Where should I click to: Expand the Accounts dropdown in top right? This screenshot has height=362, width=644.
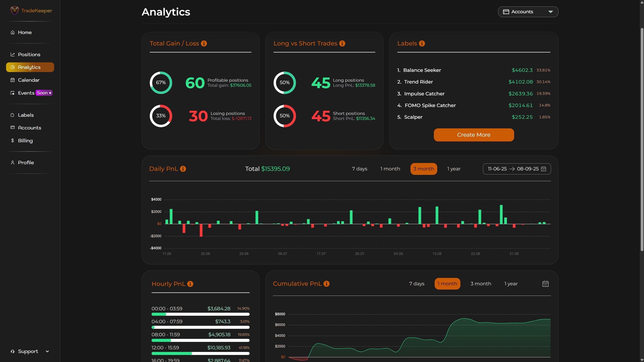(x=528, y=11)
